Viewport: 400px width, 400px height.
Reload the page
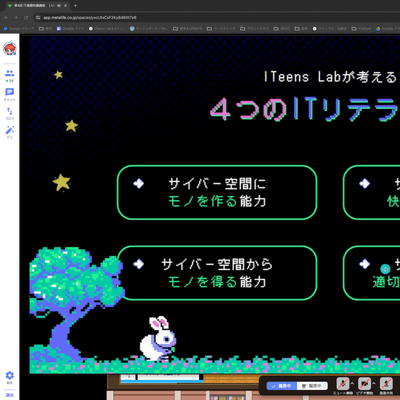pos(26,17)
